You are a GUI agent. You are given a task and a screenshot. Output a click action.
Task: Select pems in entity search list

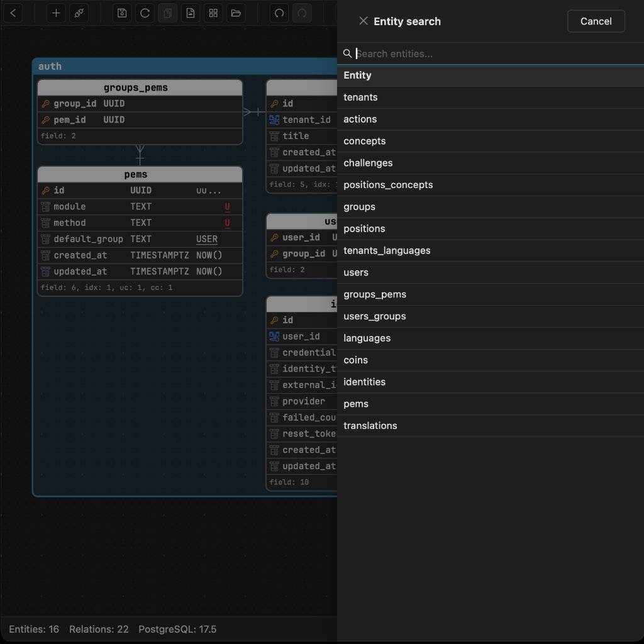491,404
